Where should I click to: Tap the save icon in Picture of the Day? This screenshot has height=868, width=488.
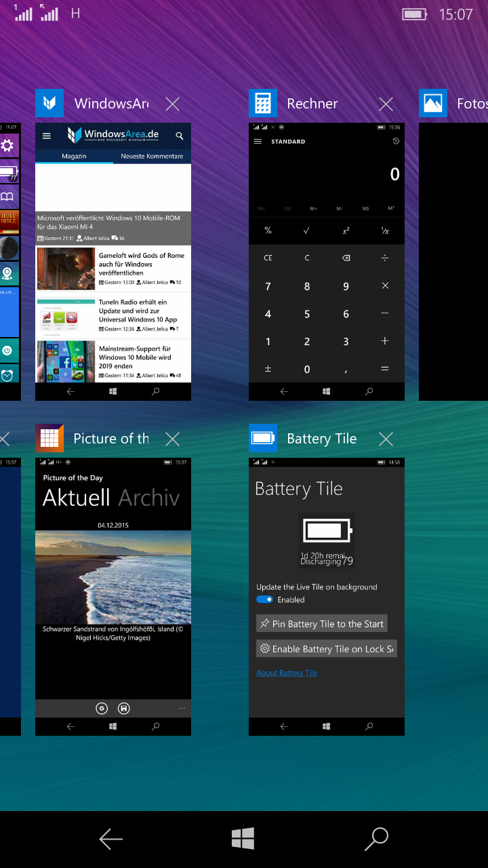[123, 708]
